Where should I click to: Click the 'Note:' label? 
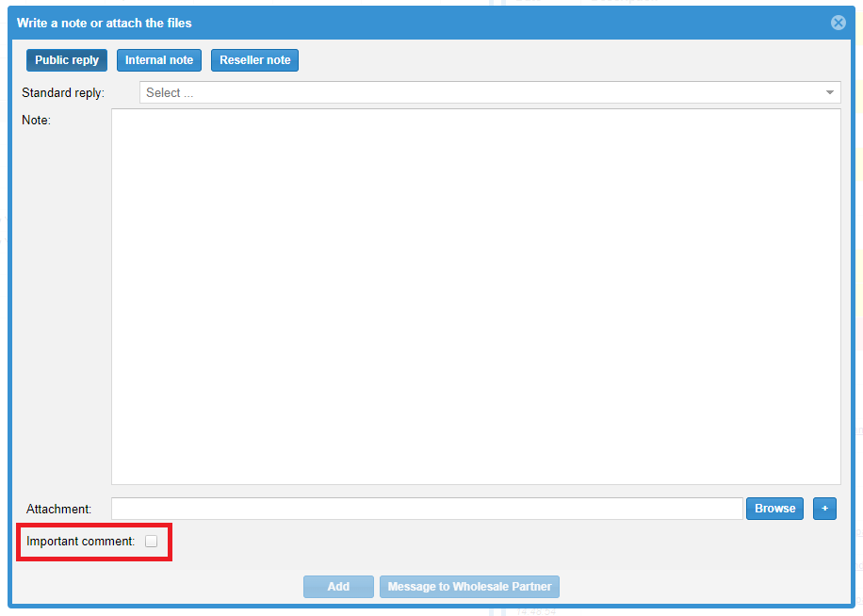coord(36,121)
